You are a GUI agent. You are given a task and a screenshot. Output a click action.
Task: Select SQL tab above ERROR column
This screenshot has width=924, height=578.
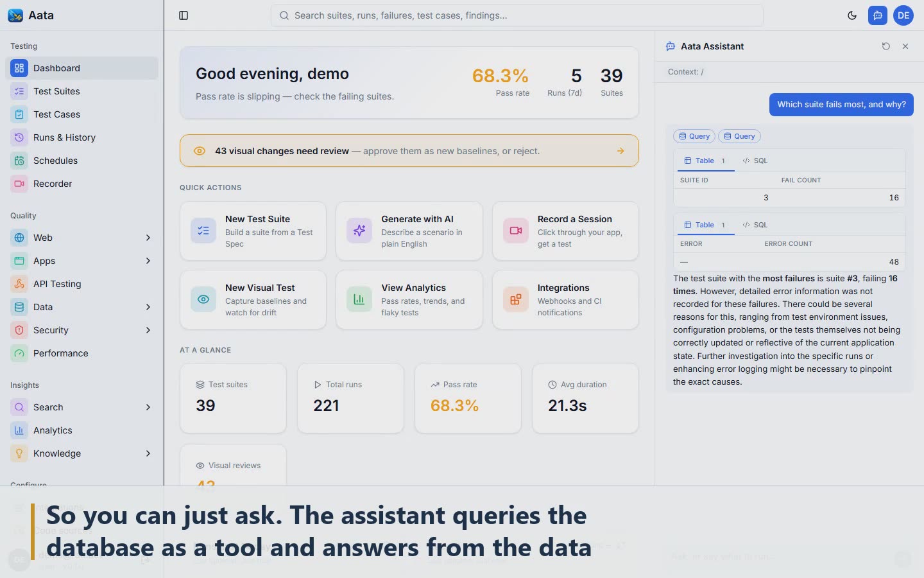coord(755,225)
